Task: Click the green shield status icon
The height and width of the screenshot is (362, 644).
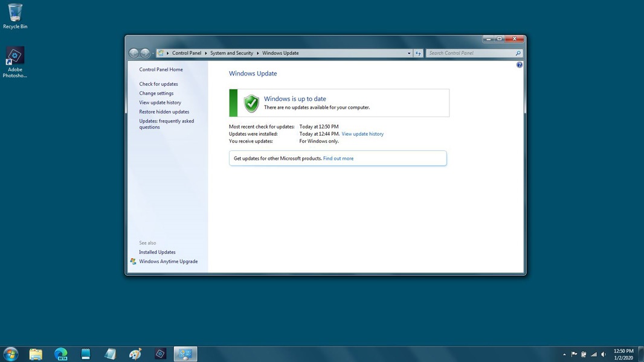Action: pyautogui.click(x=251, y=103)
